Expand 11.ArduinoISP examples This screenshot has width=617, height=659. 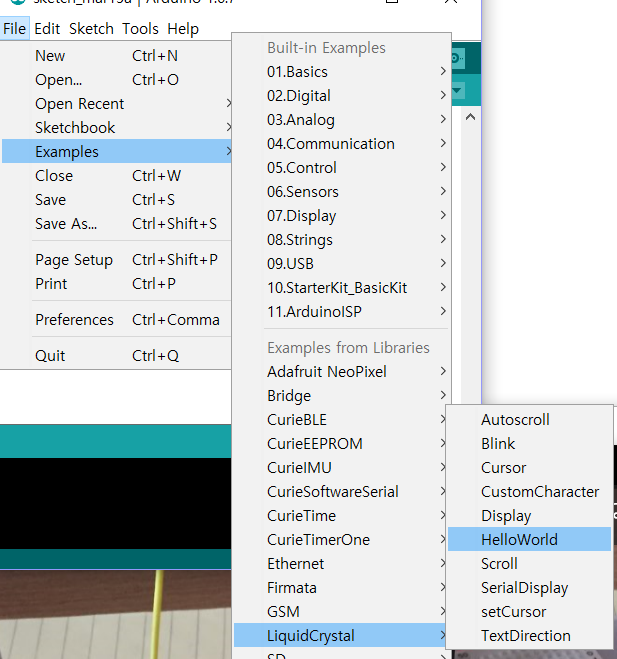click(x=341, y=311)
